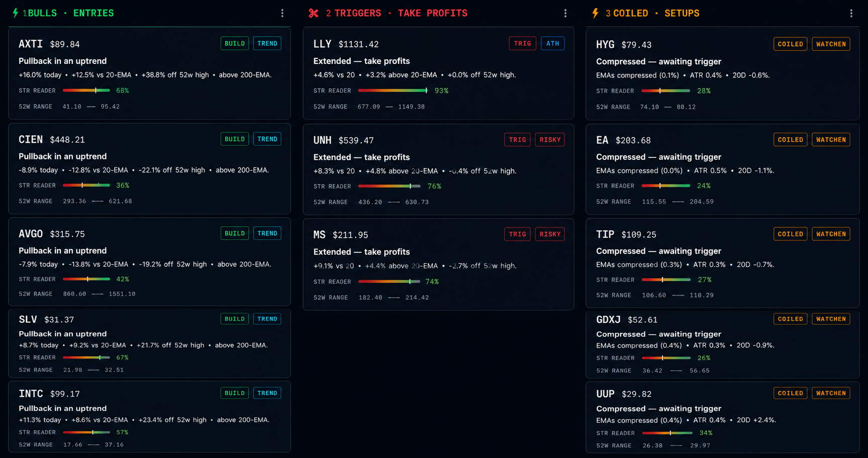Screen dimensions: 868x458
Task: Click the red scissors icon beside Triggers
Action: 314,13
